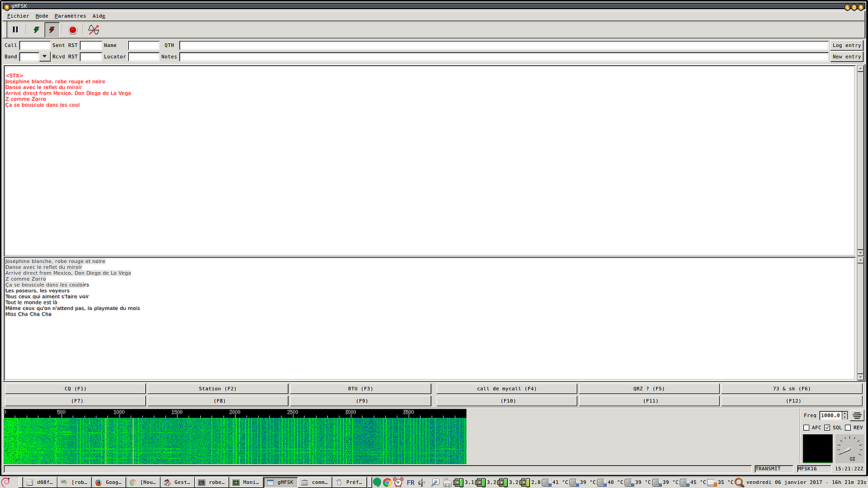The height and width of the screenshot is (488, 868).
Task: Open the Debian swirl menu icon in taskbar
Action: [x=5, y=482]
